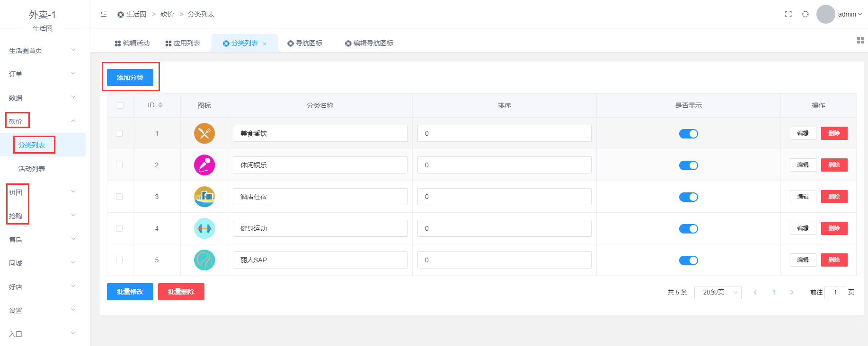868x346 pixels.
Task: Click the 批量修改 button
Action: pyautogui.click(x=130, y=292)
